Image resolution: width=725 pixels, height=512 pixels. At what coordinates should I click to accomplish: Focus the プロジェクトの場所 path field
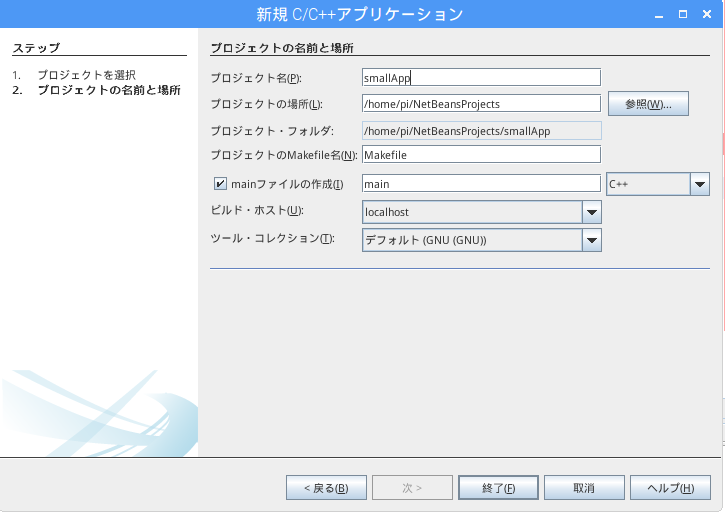(481, 104)
